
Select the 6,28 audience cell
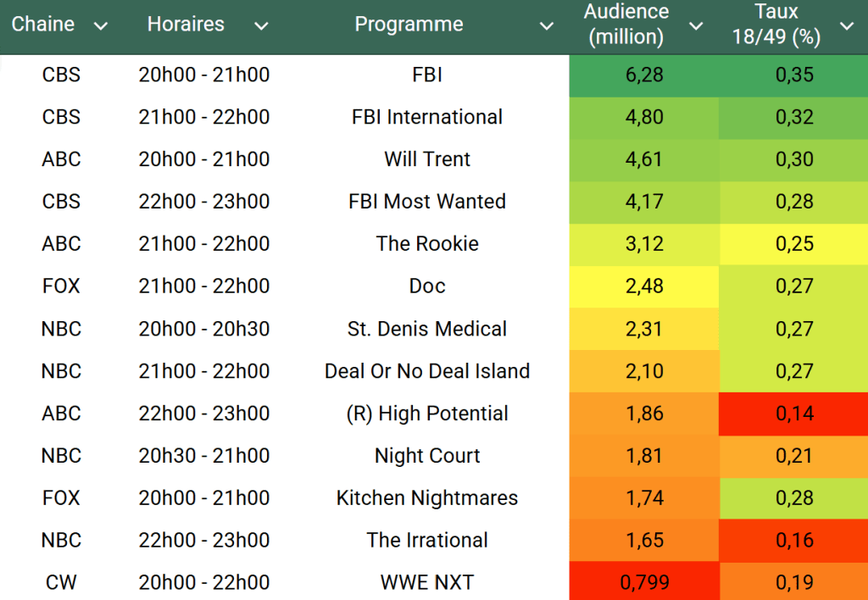[x=643, y=75]
